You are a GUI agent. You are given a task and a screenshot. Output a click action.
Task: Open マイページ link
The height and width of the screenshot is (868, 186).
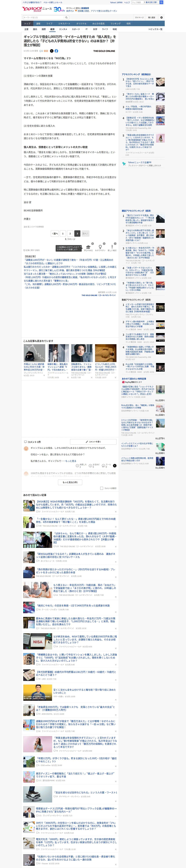click(x=139, y=18)
